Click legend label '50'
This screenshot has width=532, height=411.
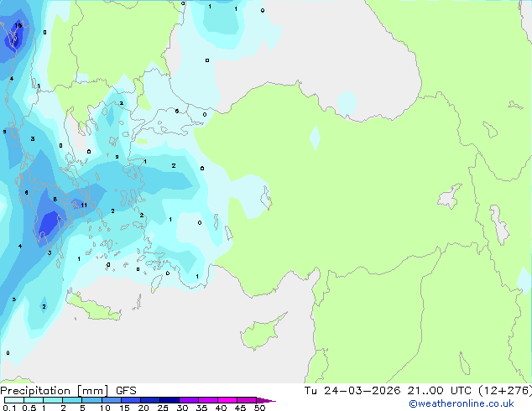pyautogui.click(x=259, y=408)
